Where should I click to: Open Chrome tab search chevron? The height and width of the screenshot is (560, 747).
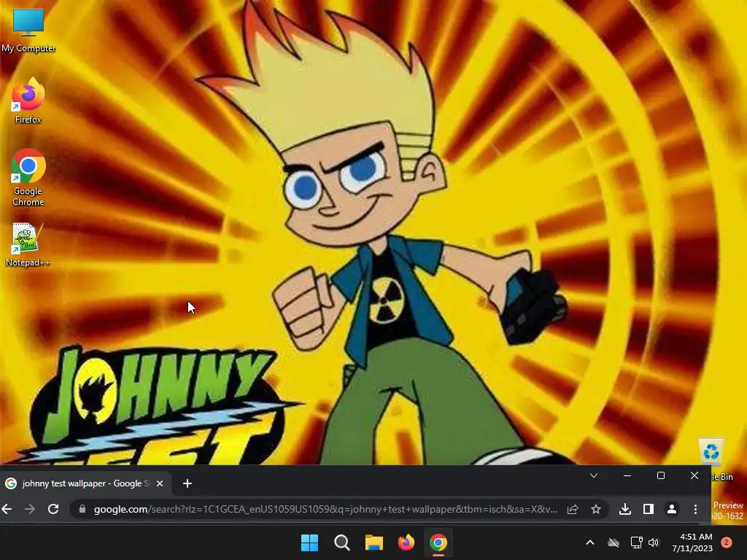click(x=594, y=475)
